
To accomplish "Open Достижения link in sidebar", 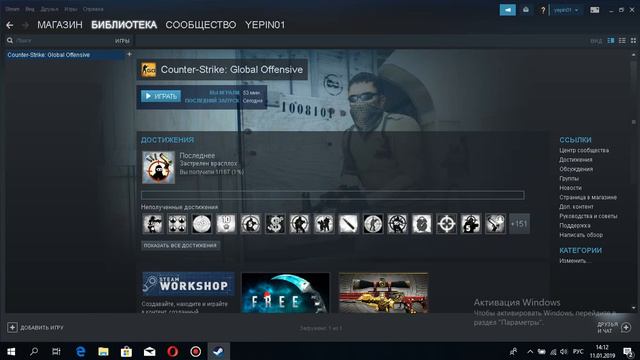I will click(x=576, y=160).
